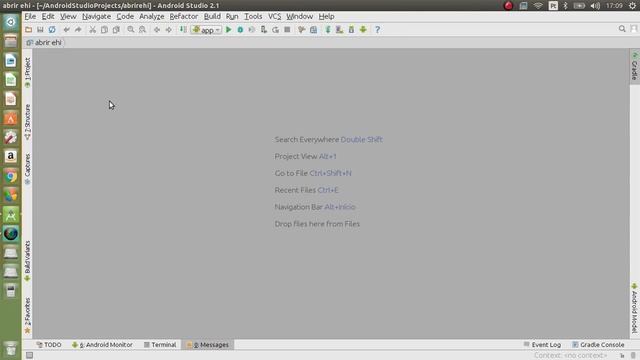Open the Refactor menu
Image resolution: width=640 pixels, height=360 pixels.
coord(184,16)
